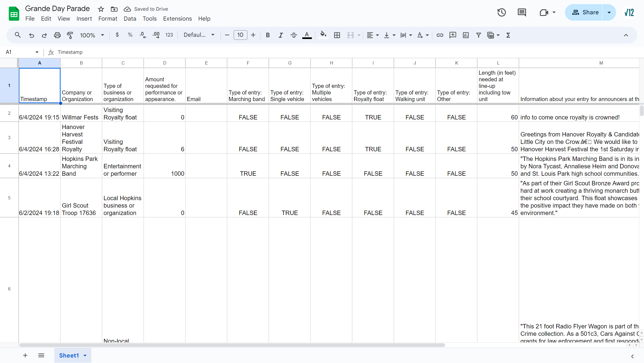
Task: Toggle bold formatting
Action: pos(268,35)
